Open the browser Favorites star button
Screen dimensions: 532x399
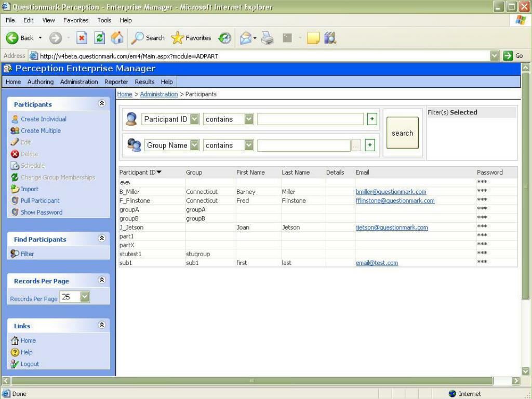[x=191, y=38]
